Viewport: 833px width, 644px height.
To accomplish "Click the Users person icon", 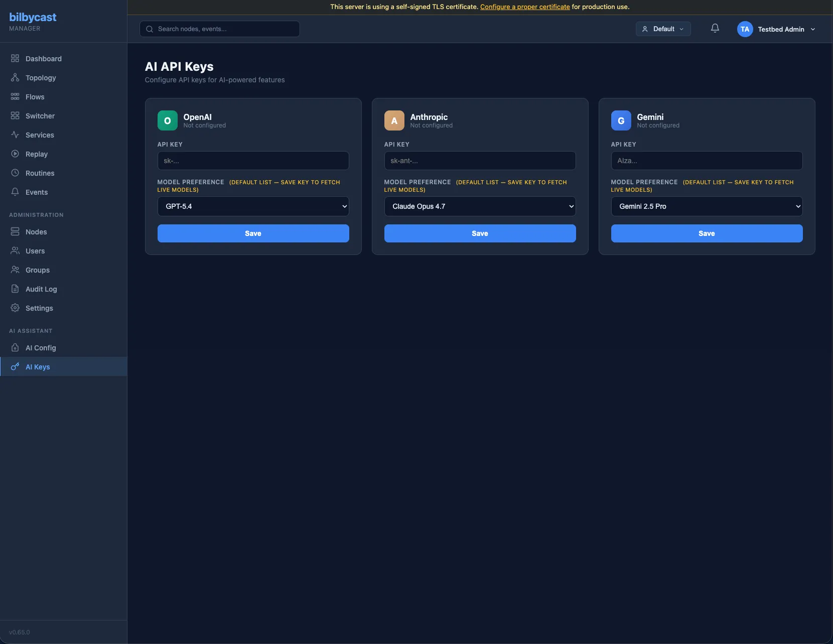I will tap(15, 251).
